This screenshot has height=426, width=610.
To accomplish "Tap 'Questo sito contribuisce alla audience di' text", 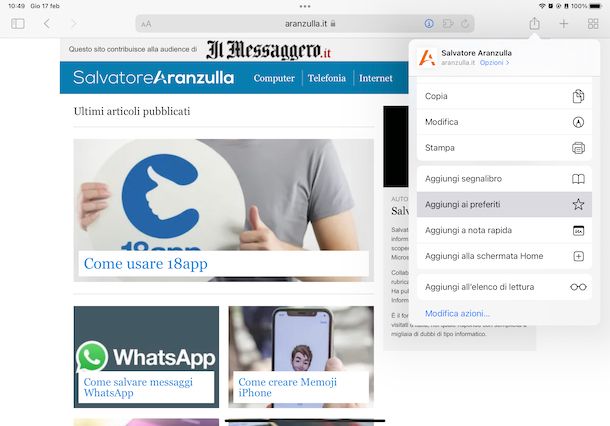I will pyautogui.click(x=133, y=49).
